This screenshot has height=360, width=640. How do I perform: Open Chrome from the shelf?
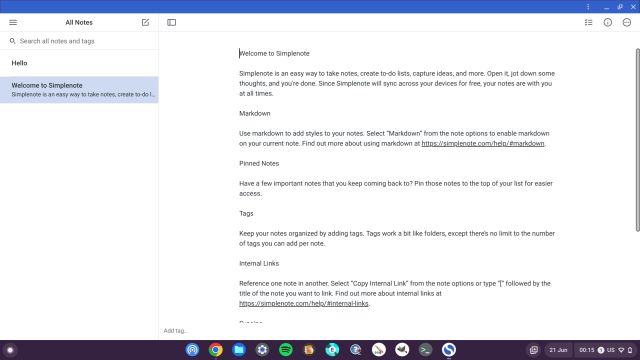coord(216,350)
